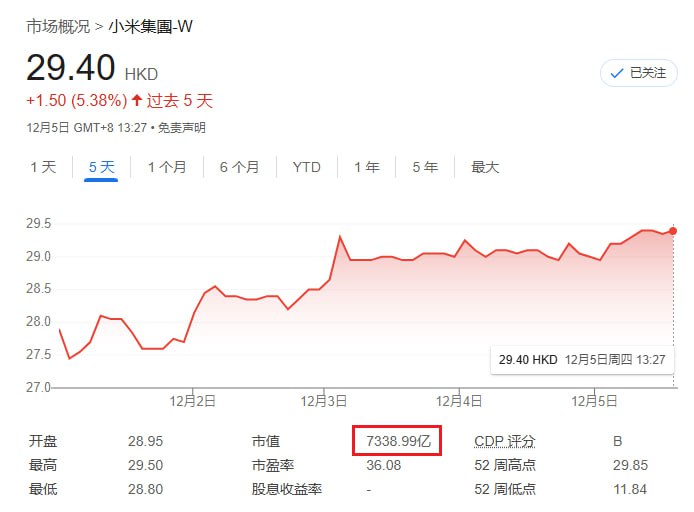Screen dimensions: 694x512
Task: Select the 5 天 range tab
Action: 101,167
